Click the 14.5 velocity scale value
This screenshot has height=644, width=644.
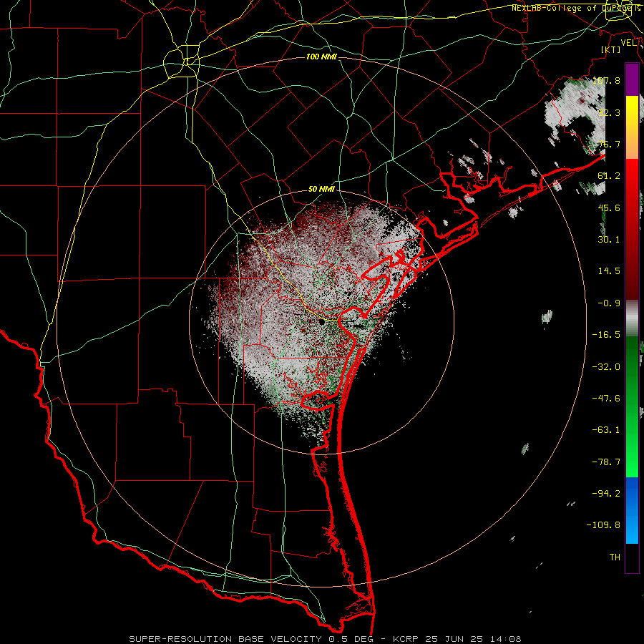point(609,271)
